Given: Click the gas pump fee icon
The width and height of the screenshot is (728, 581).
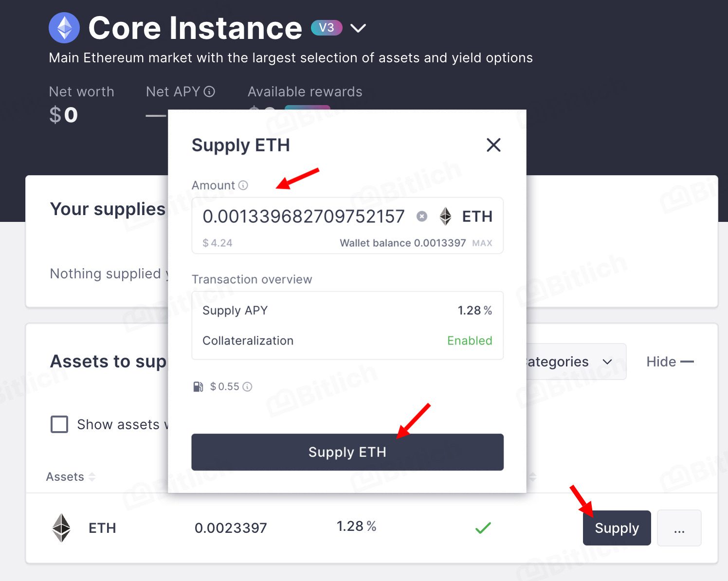Looking at the screenshot, I should tap(198, 387).
